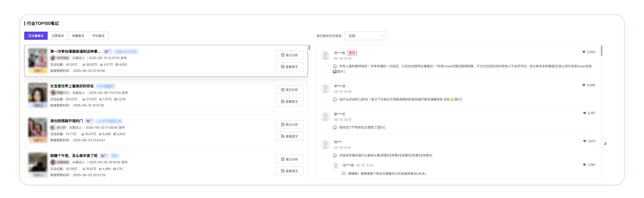The width and height of the screenshot is (644, 198).
Task: Click note list vertical scrollbar
Action: point(309,47)
